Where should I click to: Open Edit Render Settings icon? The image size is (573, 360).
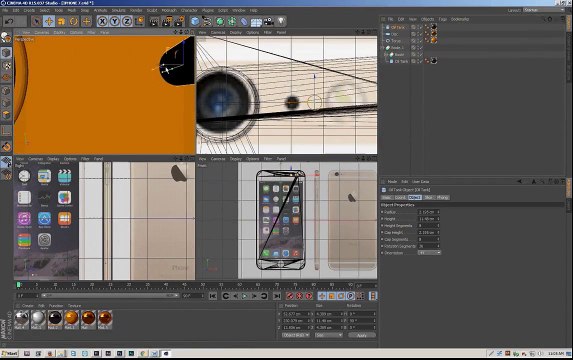[x=179, y=21]
